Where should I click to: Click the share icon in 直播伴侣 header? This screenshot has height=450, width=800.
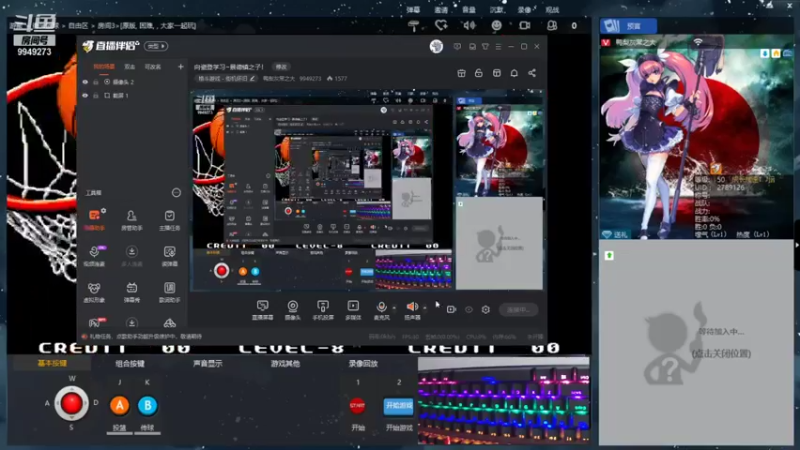point(532,73)
